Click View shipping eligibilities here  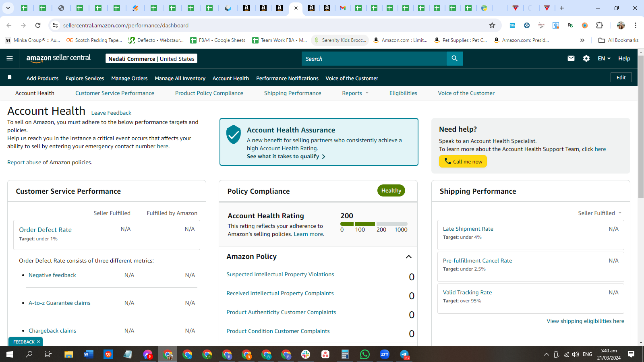[x=585, y=321]
